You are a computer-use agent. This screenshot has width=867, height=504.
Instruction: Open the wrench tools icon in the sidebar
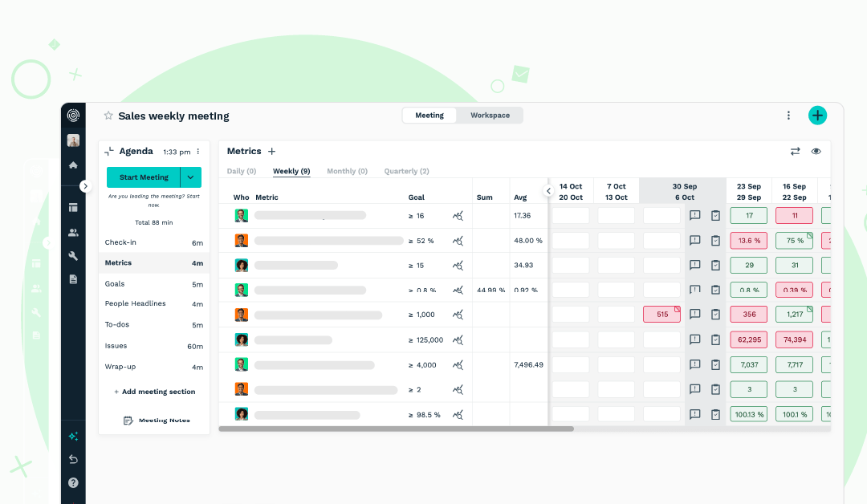(x=73, y=256)
